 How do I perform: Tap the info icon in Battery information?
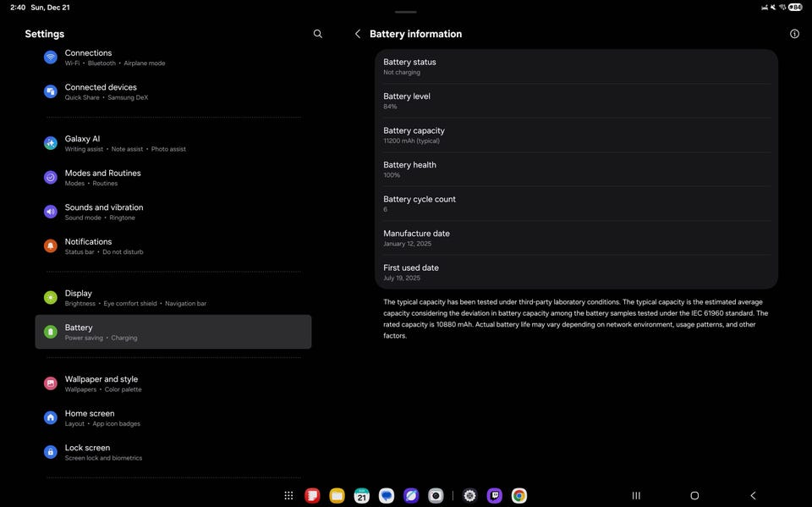[x=794, y=34]
